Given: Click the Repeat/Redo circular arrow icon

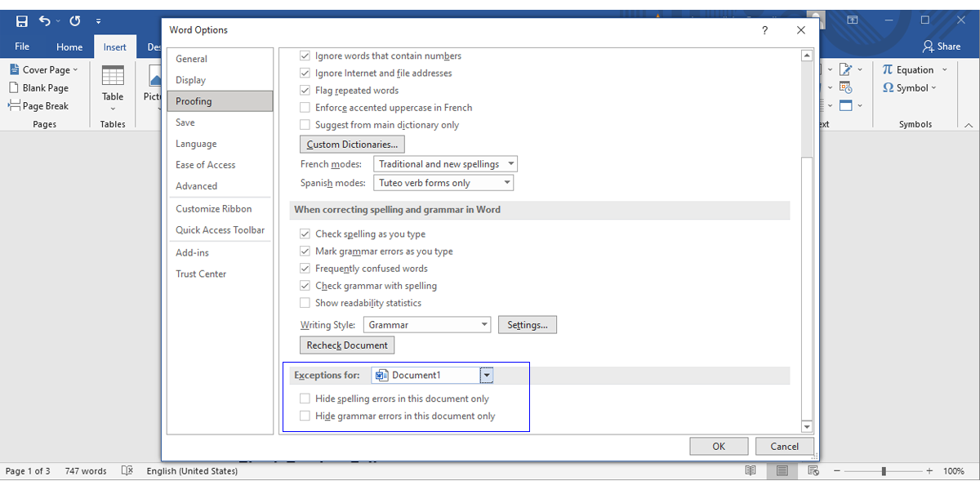Looking at the screenshot, I should pos(75,20).
